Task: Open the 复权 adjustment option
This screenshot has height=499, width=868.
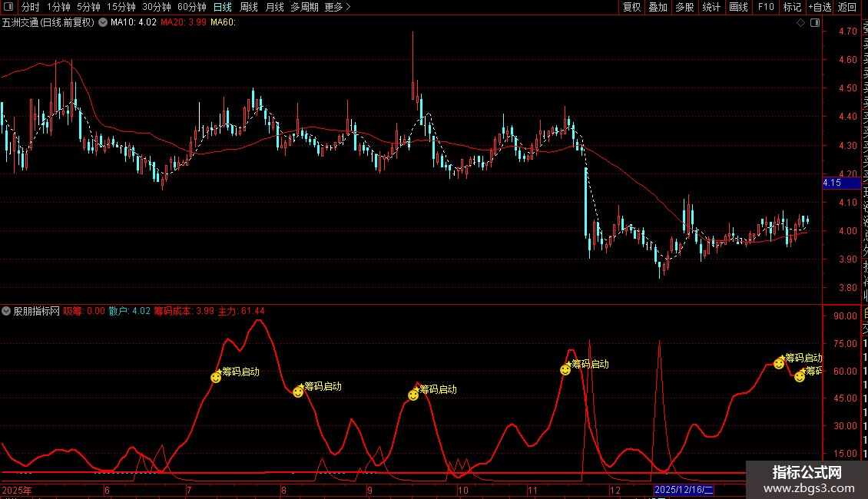Action: [x=631, y=7]
